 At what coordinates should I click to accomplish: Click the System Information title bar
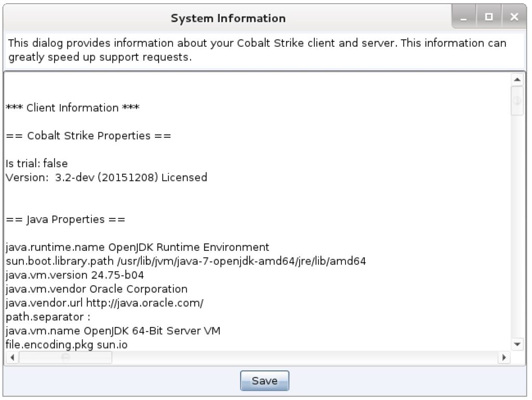pos(228,18)
